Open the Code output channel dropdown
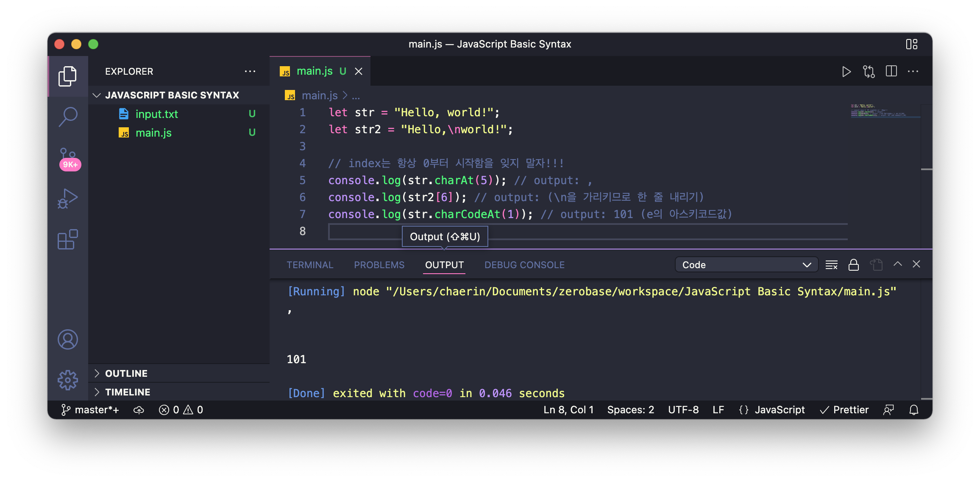 [x=746, y=265]
